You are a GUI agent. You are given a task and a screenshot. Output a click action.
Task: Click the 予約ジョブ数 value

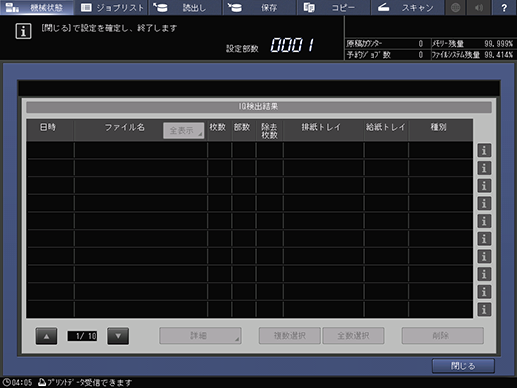point(421,55)
